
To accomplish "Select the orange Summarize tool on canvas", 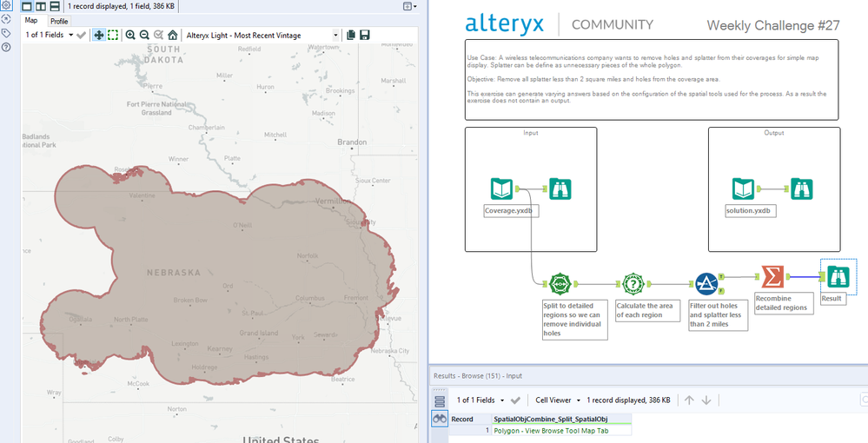I will [x=772, y=277].
